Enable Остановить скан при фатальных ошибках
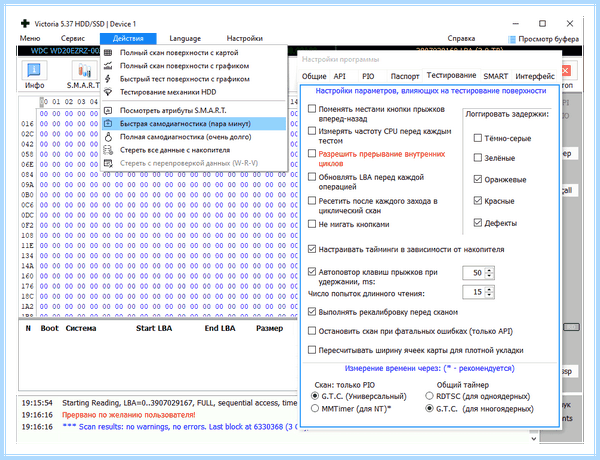This screenshot has width=600, height=460. tap(312, 331)
